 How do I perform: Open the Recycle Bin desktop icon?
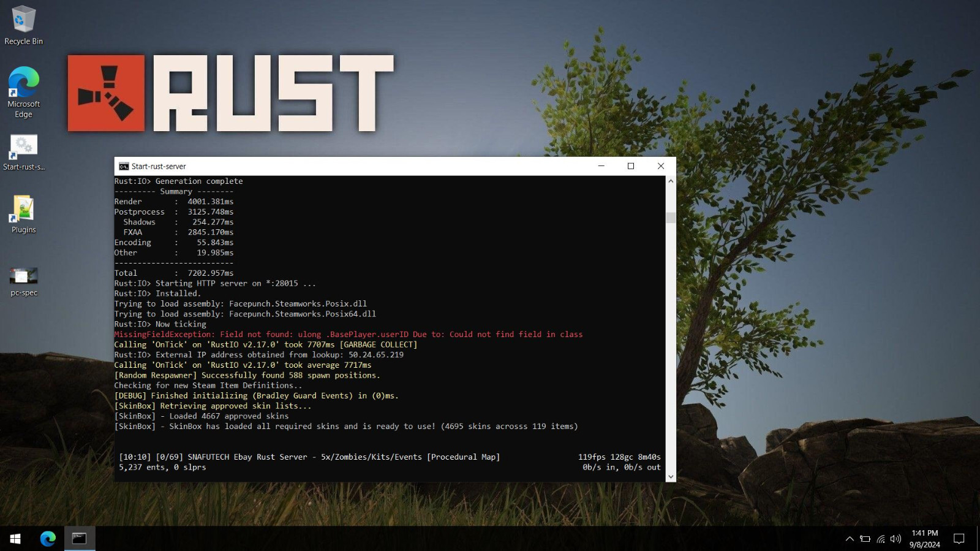[23, 25]
